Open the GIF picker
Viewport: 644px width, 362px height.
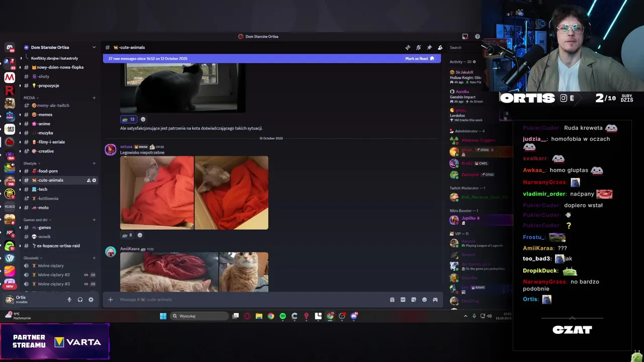tap(403, 300)
